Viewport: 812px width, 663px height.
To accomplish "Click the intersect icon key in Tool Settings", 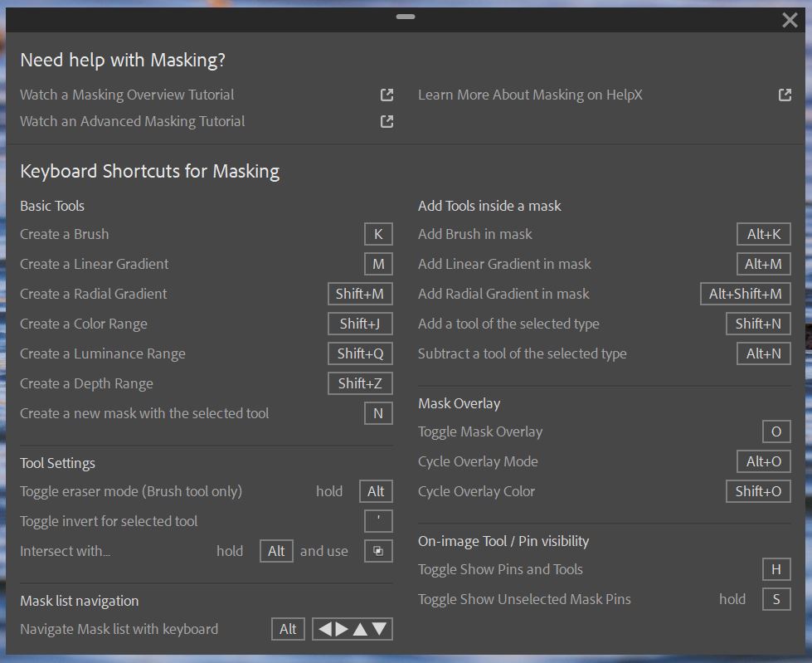I will click(378, 551).
